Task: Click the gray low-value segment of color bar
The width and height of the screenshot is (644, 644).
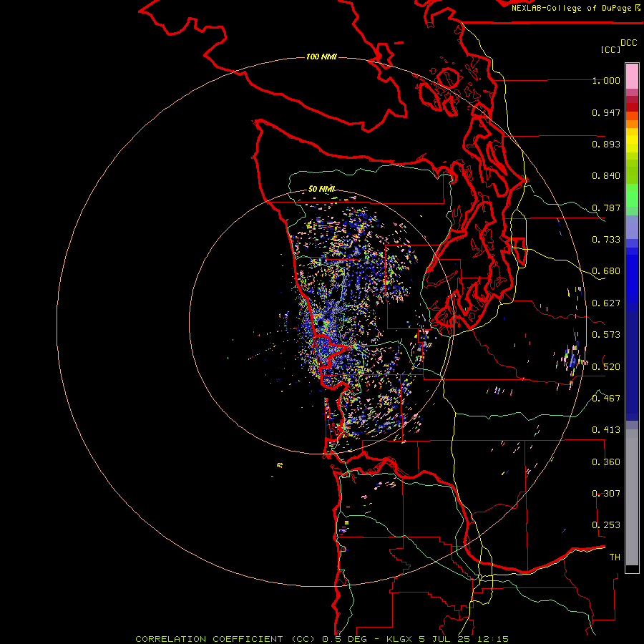Action: click(632, 497)
